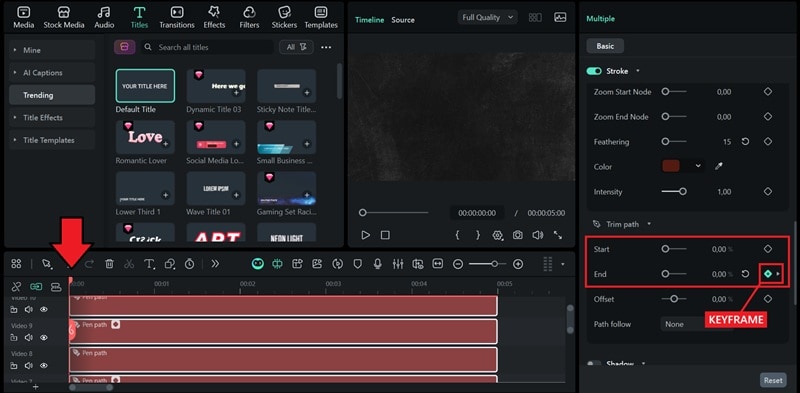The height and width of the screenshot is (393, 800).
Task: Select the Text tool in timeline toolbar
Action: (149, 264)
